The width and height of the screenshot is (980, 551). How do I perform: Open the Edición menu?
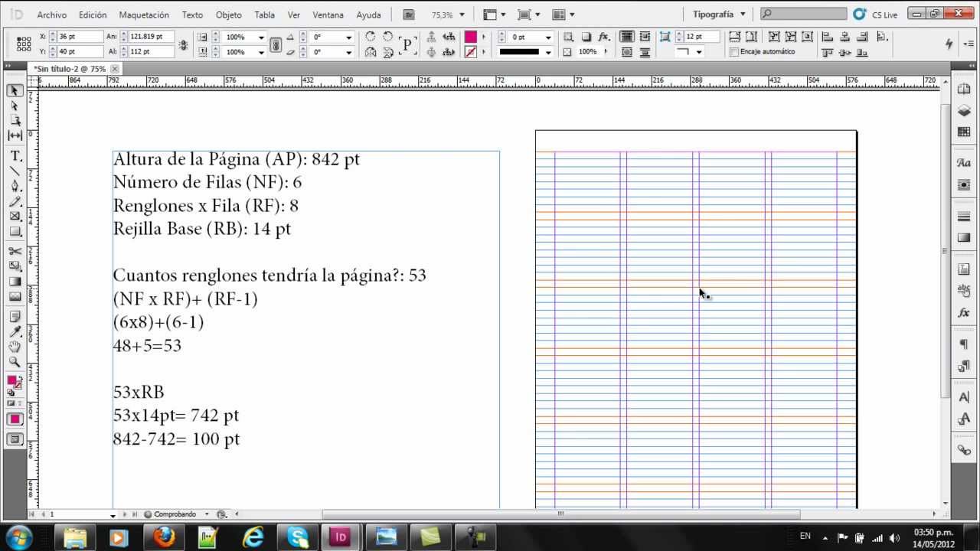point(93,15)
